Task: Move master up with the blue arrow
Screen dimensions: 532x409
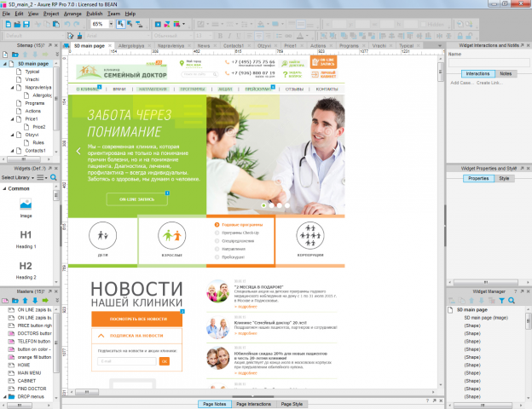Action: coord(25,301)
